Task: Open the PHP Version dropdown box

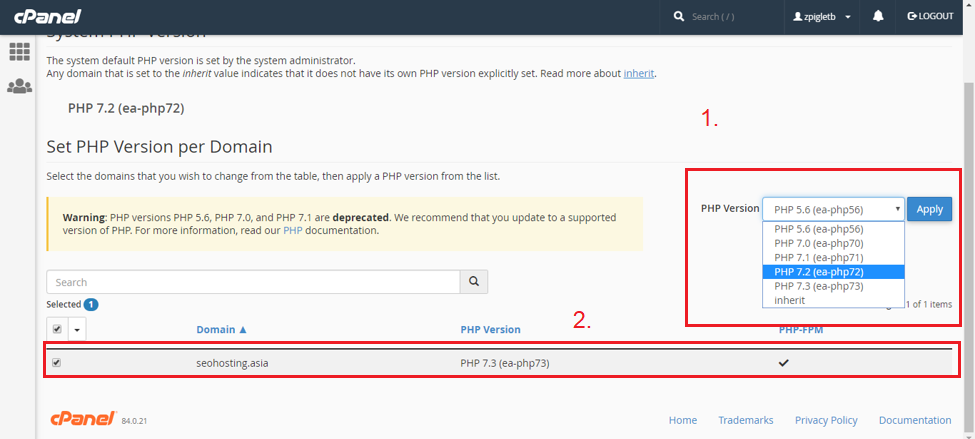Action: tap(833, 209)
